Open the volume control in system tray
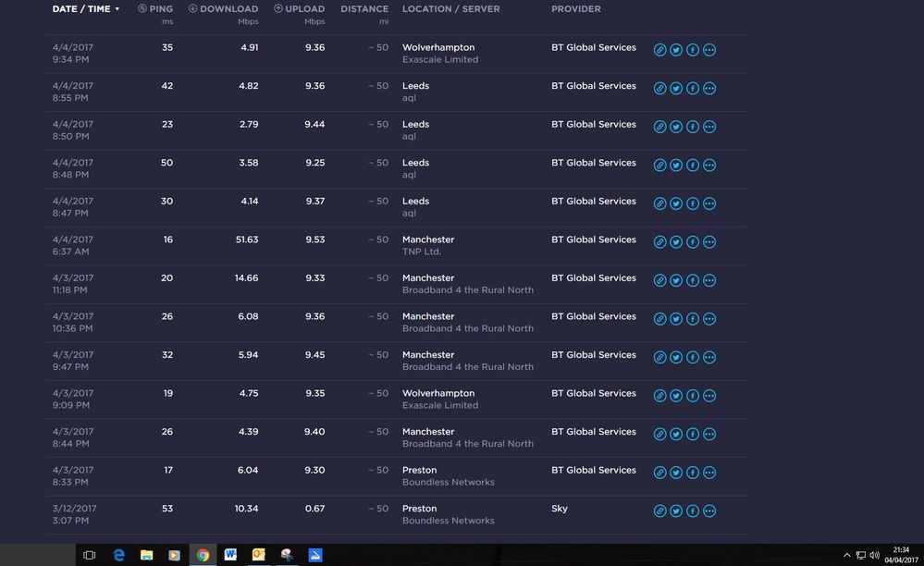The width and height of the screenshot is (924, 566). click(x=874, y=555)
